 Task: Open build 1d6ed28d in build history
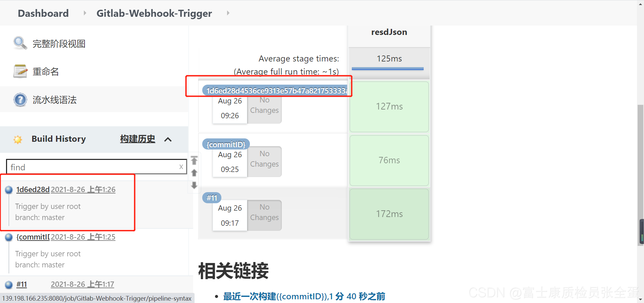pos(33,189)
